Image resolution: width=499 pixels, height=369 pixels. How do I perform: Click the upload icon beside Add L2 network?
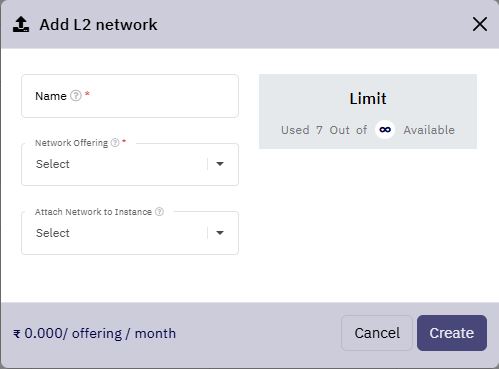(21, 24)
